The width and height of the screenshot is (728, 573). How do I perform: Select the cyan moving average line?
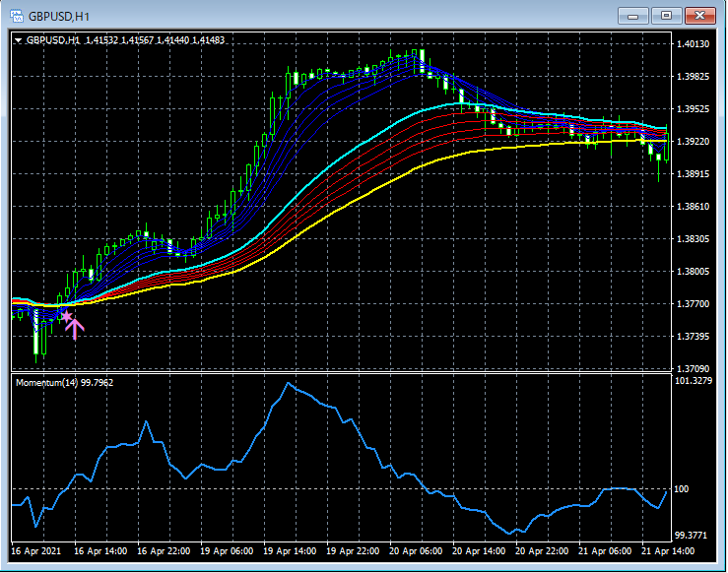(x=325, y=169)
